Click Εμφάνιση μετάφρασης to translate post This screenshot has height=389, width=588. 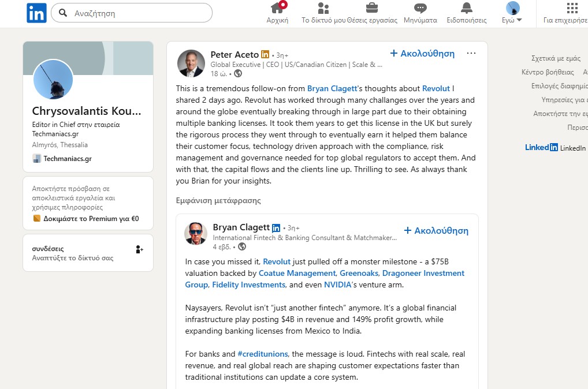218,201
